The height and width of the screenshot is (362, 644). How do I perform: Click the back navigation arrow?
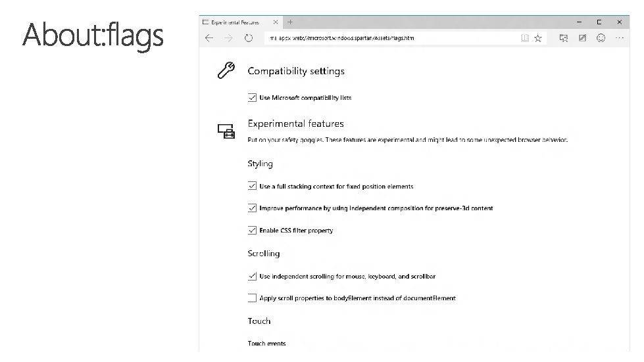209,39
